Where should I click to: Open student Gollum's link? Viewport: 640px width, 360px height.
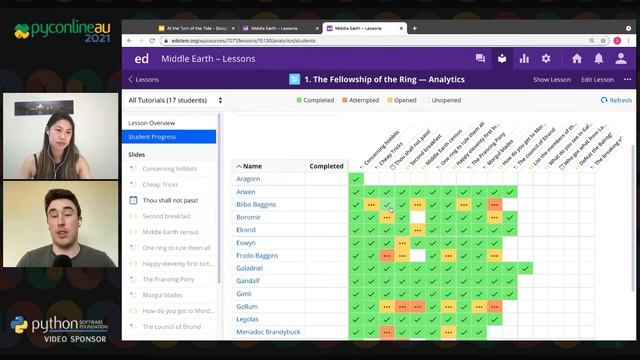(x=247, y=307)
